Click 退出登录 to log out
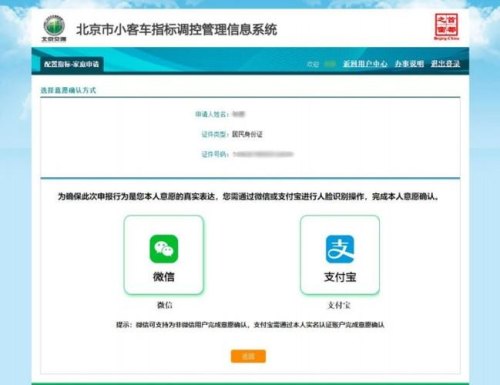 click(x=445, y=64)
